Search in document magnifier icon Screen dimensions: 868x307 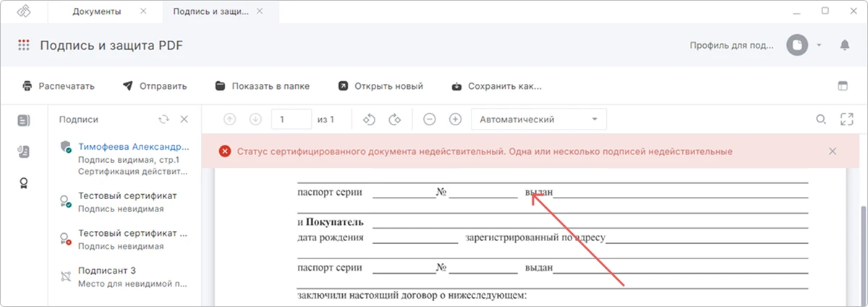[821, 119]
